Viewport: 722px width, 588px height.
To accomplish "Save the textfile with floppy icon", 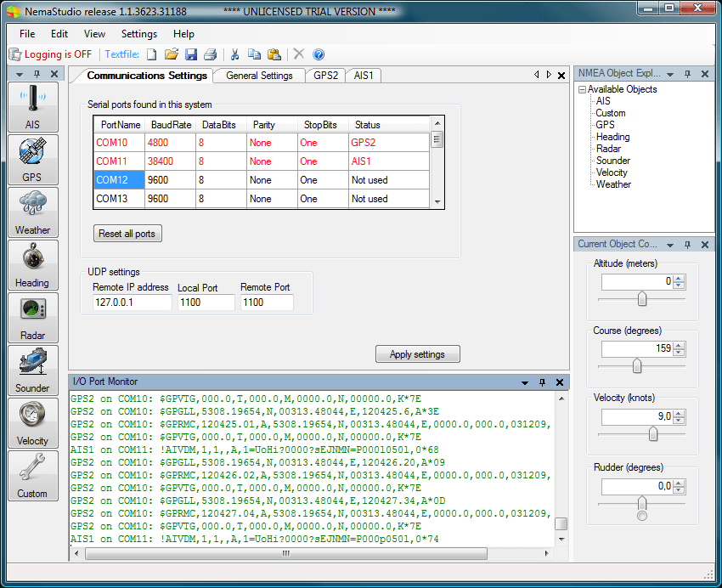I will (x=191, y=54).
